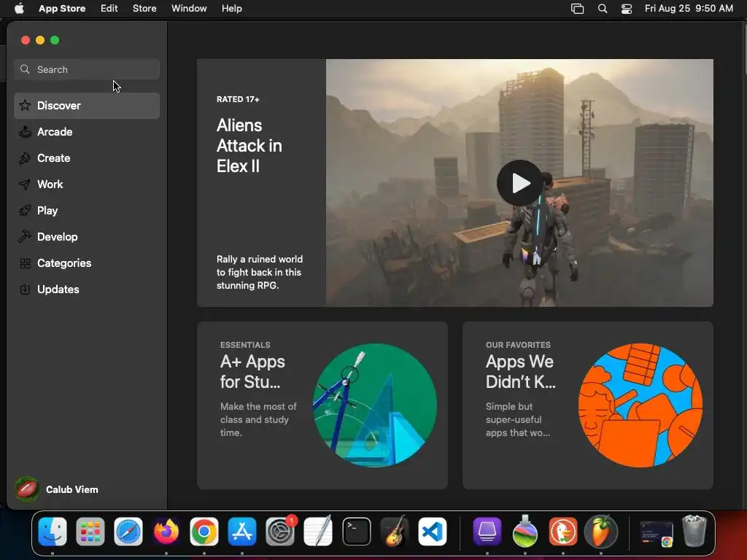Select the Create paintbrush icon

pyautogui.click(x=25, y=158)
